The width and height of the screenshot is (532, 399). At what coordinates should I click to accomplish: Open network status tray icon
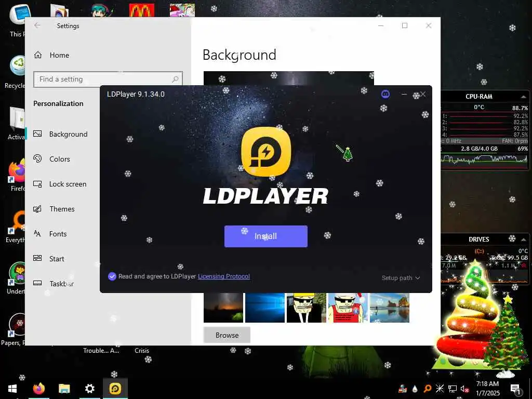452,389
